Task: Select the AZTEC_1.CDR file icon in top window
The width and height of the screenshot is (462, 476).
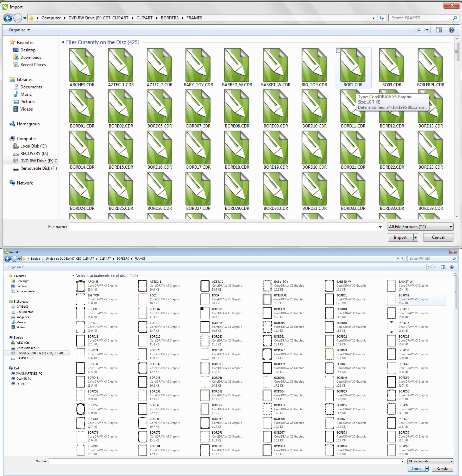Action: tap(121, 65)
